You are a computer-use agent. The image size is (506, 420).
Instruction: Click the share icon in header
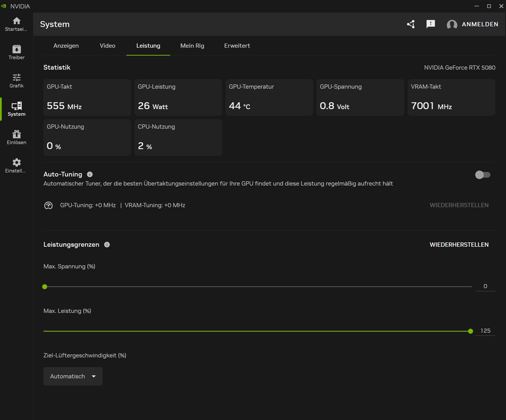[x=411, y=24]
